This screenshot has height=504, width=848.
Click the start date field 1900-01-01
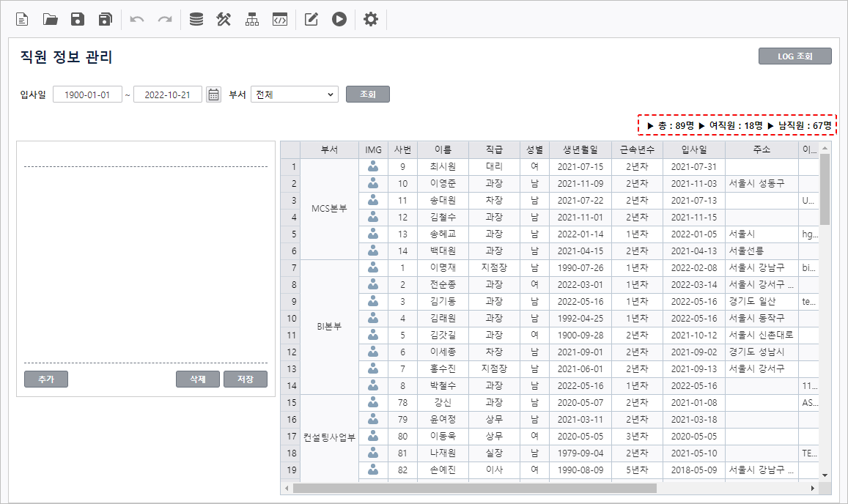click(87, 94)
